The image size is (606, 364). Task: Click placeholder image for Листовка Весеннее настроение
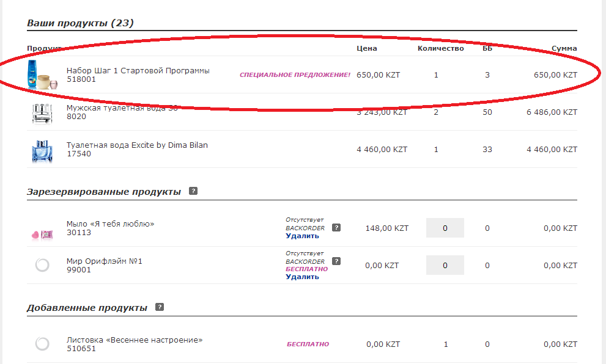pyautogui.click(x=42, y=344)
